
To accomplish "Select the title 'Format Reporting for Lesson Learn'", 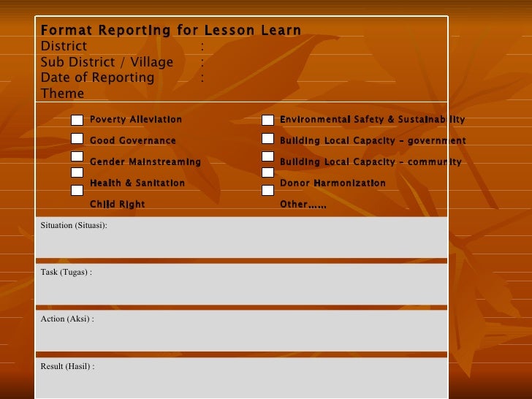I will [x=171, y=30].
